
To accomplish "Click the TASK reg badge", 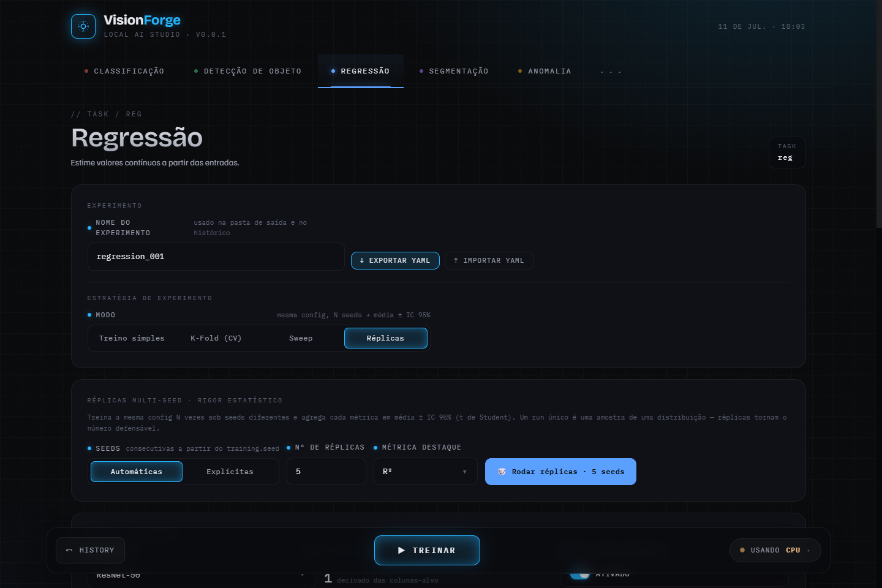I will coord(787,152).
